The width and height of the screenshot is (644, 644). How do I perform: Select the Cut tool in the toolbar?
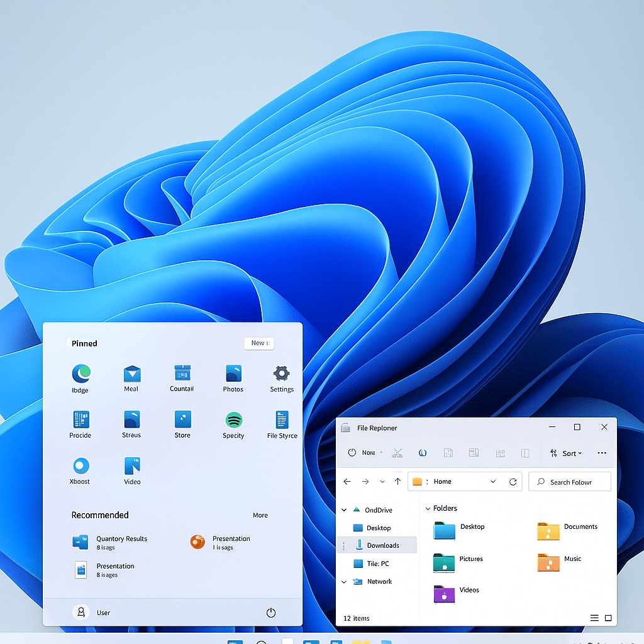tap(397, 453)
